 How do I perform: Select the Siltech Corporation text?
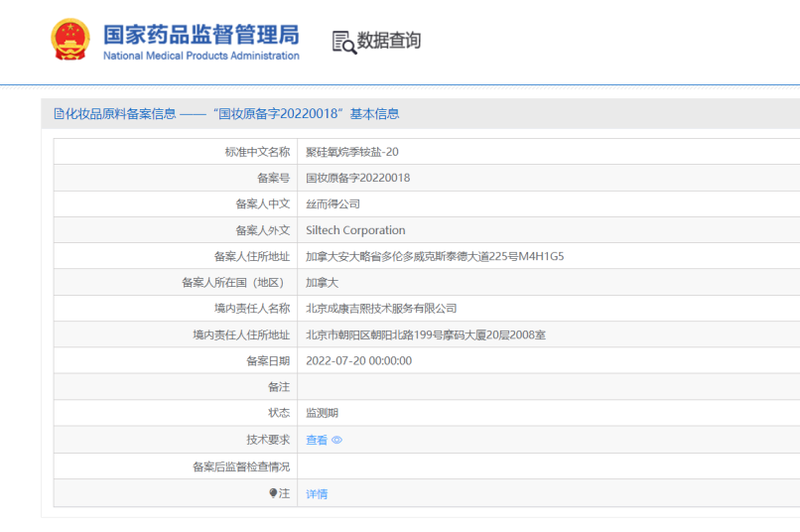(355, 230)
